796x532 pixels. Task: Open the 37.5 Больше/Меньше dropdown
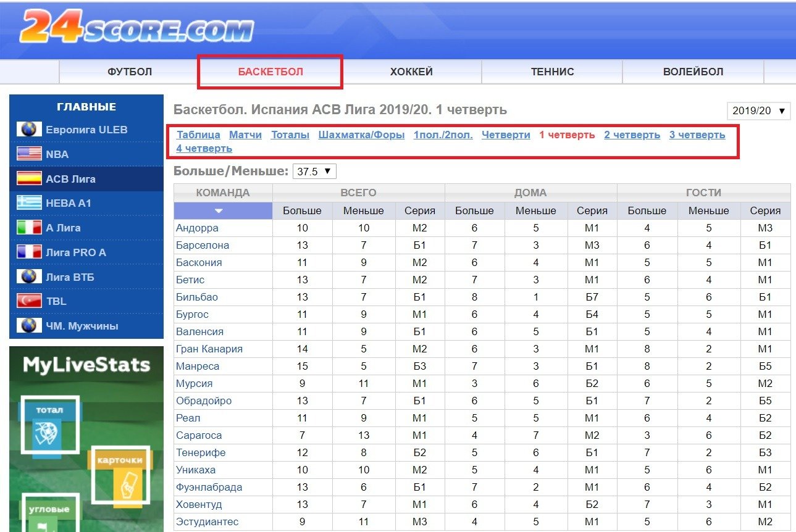point(314,172)
